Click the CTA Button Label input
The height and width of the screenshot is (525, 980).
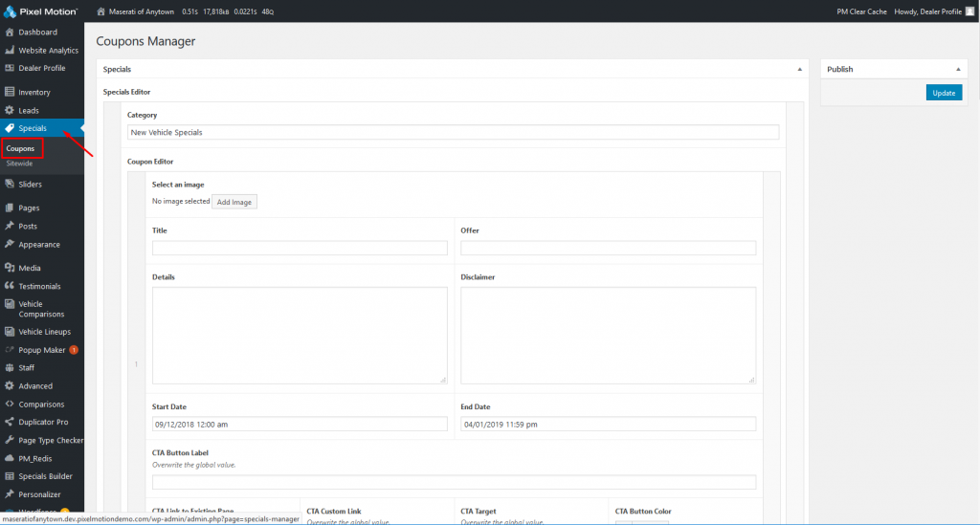click(455, 482)
